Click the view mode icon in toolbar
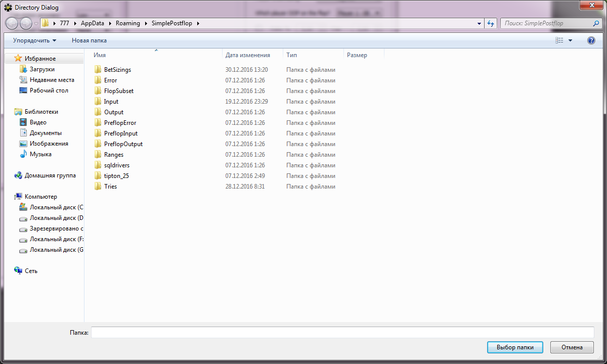The image size is (607, 364). 559,40
